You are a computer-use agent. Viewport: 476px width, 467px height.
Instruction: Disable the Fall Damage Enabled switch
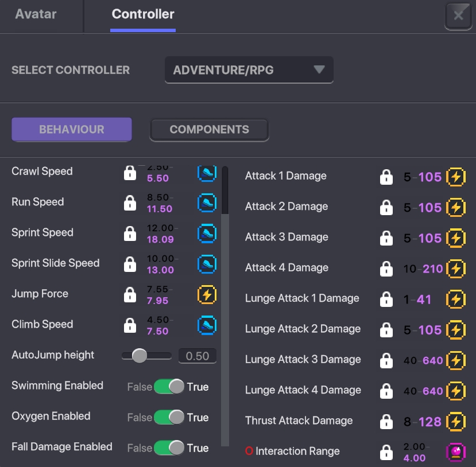[169, 447]
